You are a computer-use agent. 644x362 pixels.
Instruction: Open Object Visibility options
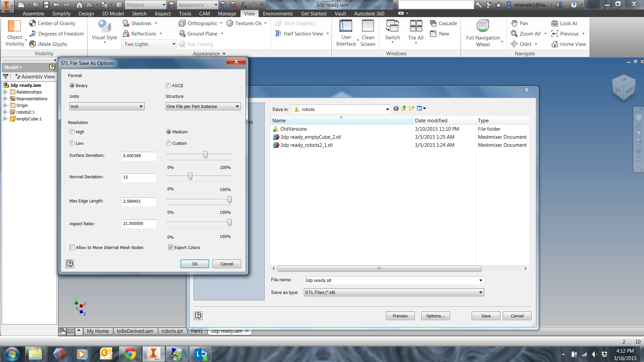tap(14, 33)
